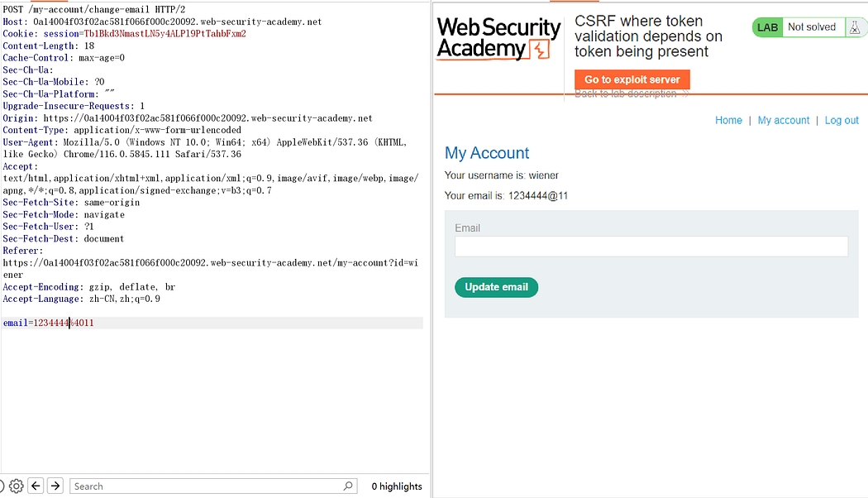
Task: Click the Cookie session value in request
Action: pos(164,34)
